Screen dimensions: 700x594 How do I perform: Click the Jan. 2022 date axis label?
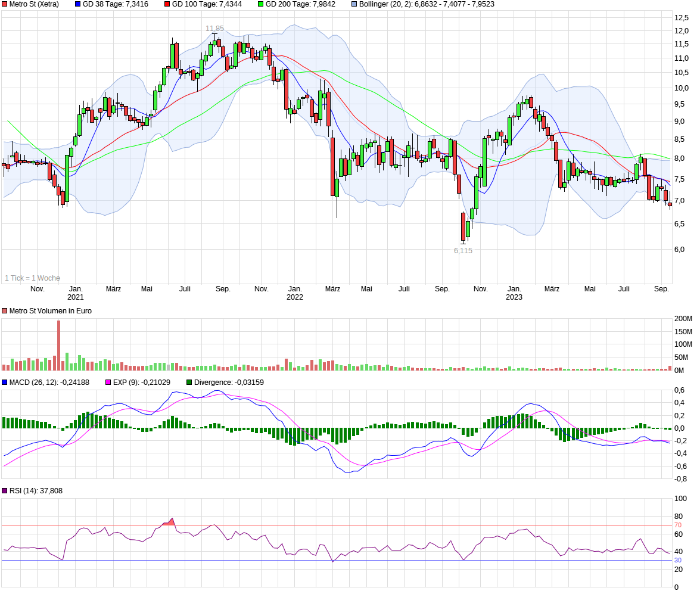click(x=295, y=293)
